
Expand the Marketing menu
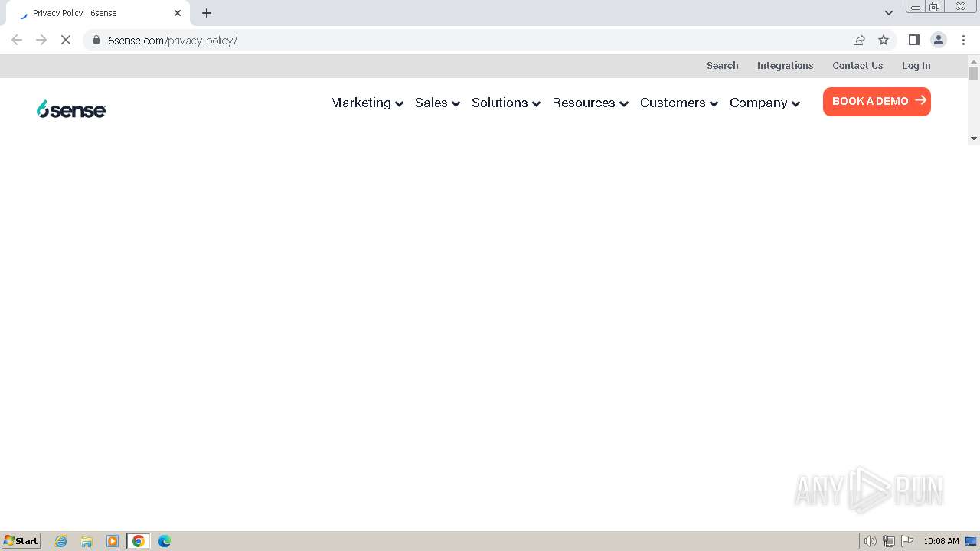coord(367,103)
